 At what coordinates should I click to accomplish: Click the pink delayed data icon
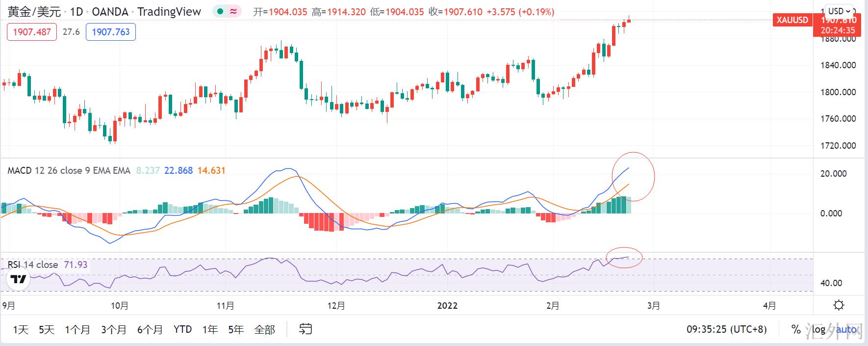234,11
